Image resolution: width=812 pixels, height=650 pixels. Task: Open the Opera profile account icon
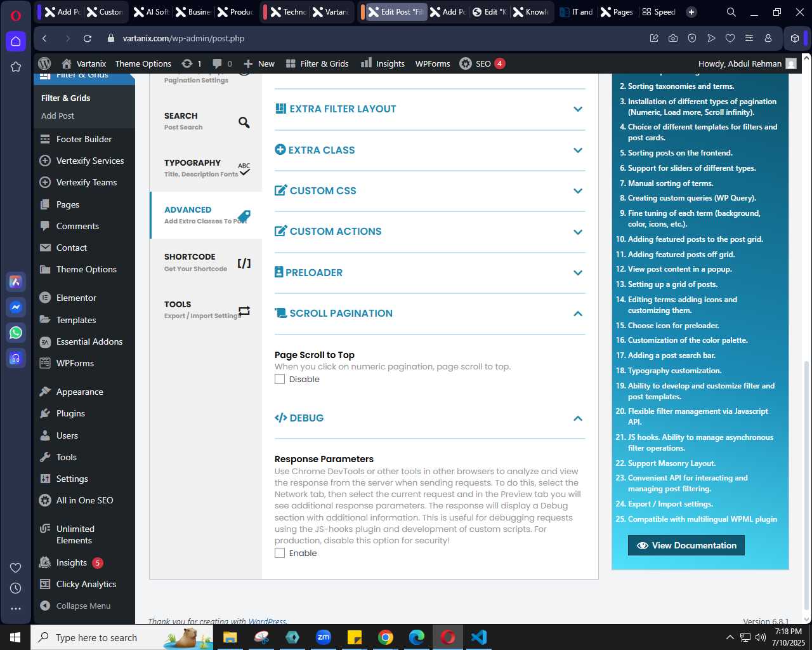coord(768,38)
